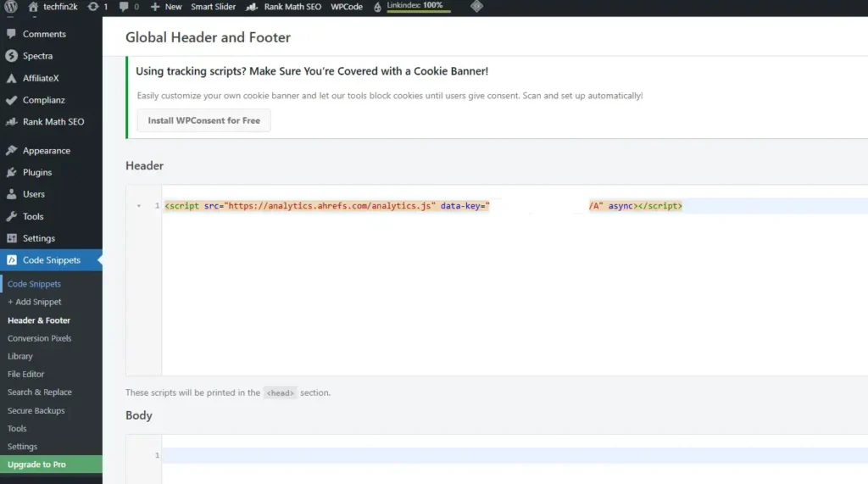Screen dimensions: 868x484
Task: Click inside the Body code editor line 1
Action: point(515,455)
